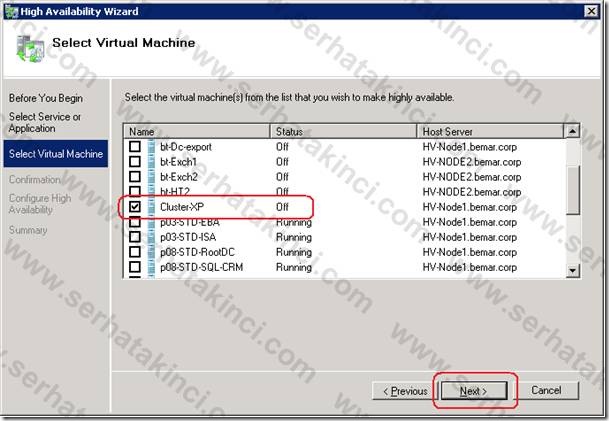The image size is (609, 421).
Task: Select the Cluster-XP row name
Action: tap(182, 207)
